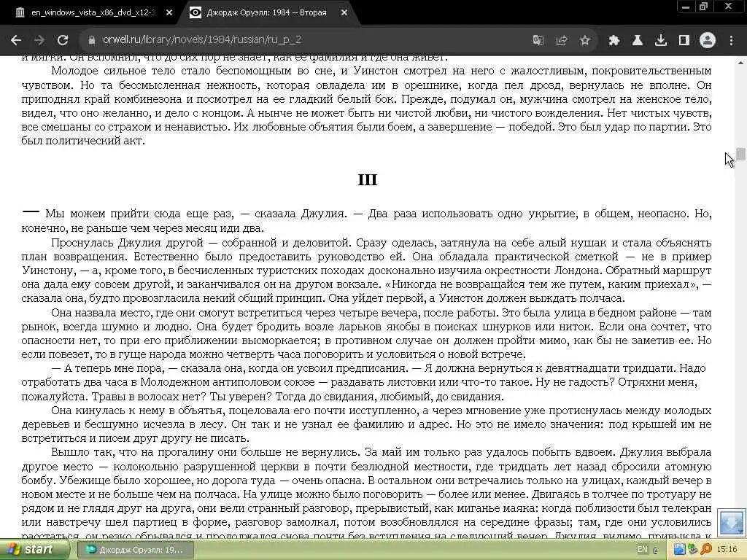Close the Джордж Оруэлл 1984 tab

point(344,13)
